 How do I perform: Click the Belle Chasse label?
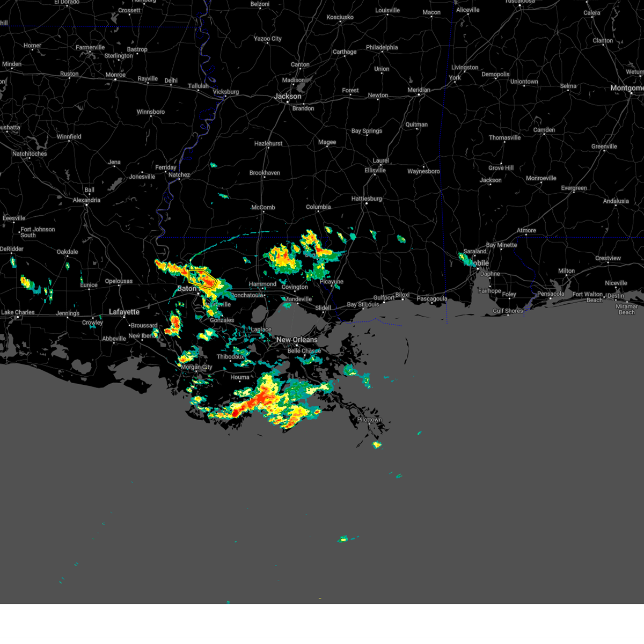click(304, 351)
